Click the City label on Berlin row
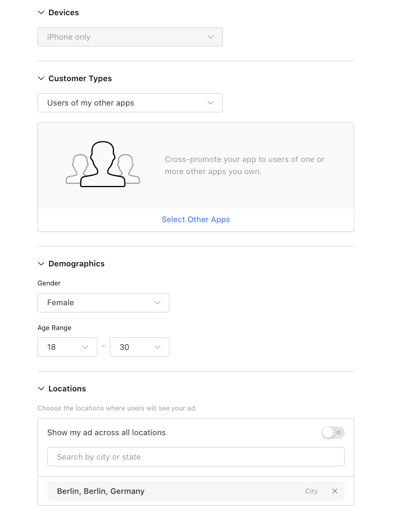400x532 pixels. [x=311, y=491]
